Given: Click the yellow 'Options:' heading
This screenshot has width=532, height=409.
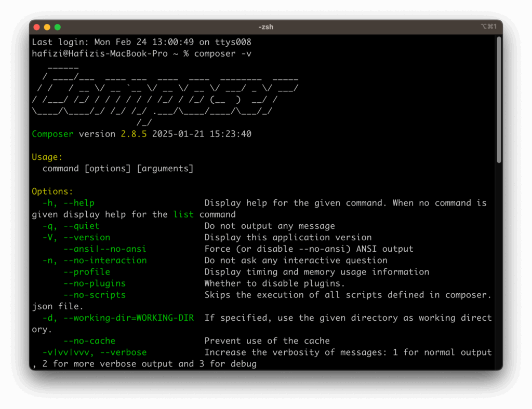Looking at the screenshot, I should (52, 192).
